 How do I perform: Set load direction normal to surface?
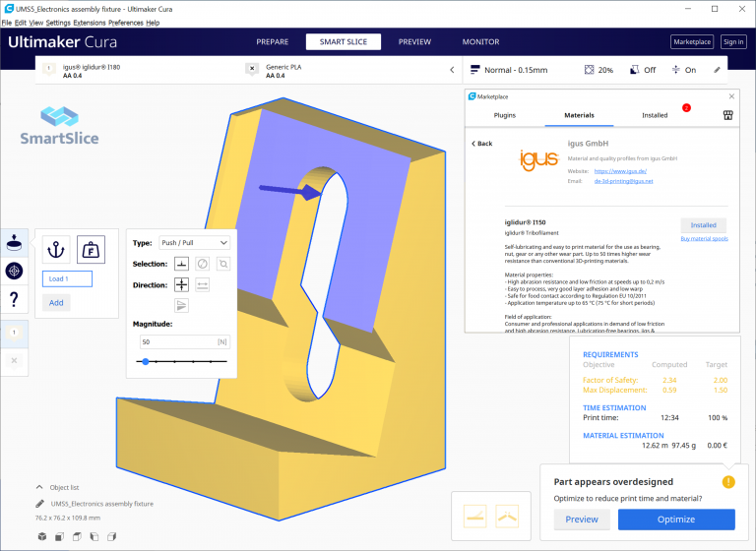click(181, 285)
